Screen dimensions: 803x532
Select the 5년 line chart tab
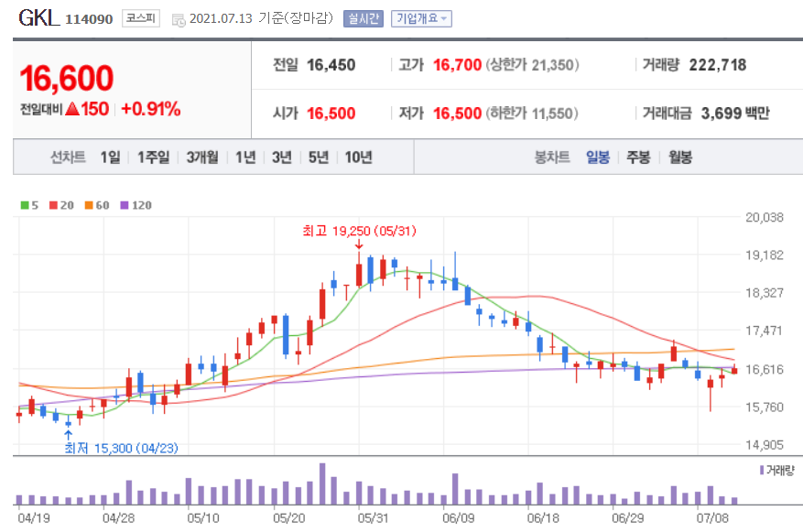(319, 157)
